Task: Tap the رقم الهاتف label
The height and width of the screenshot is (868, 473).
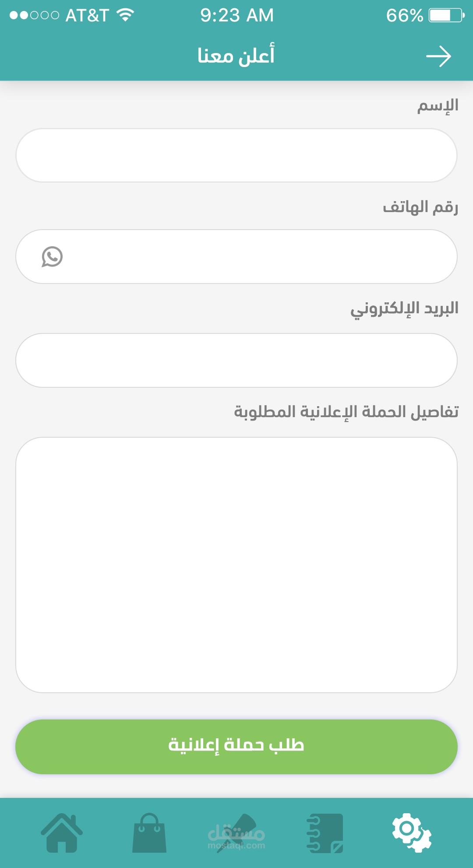Action: click(x=420, y=207)
